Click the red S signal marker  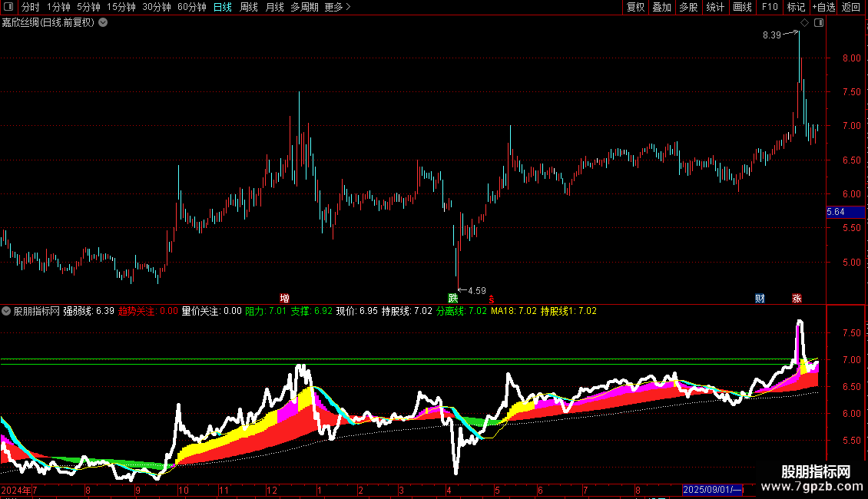[491, 299]
